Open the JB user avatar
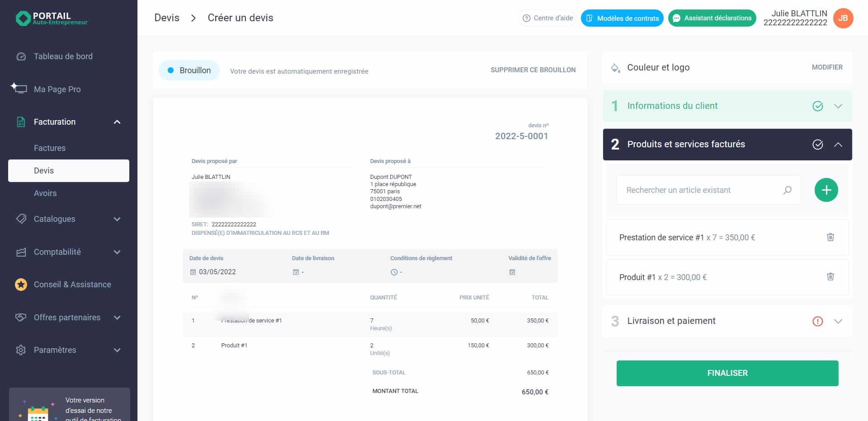 (x=843, y=18)
